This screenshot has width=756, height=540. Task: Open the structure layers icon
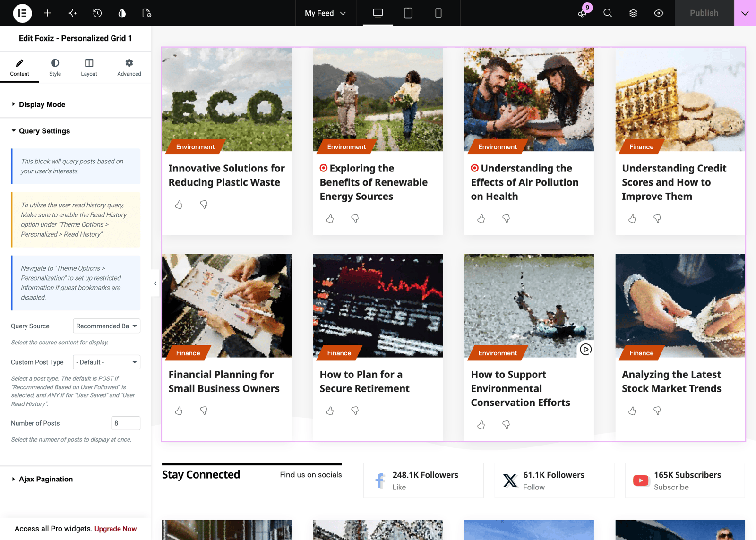tap(633, 13)
